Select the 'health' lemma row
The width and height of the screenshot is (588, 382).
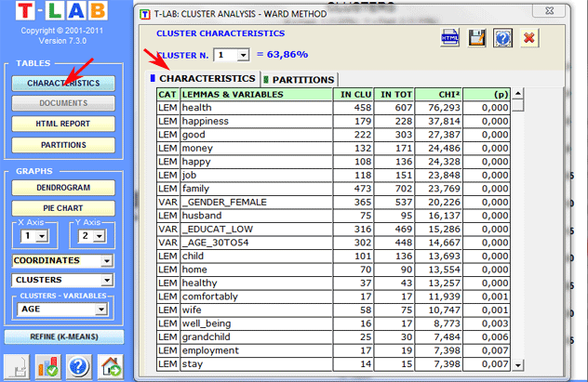tap(333, 108)
